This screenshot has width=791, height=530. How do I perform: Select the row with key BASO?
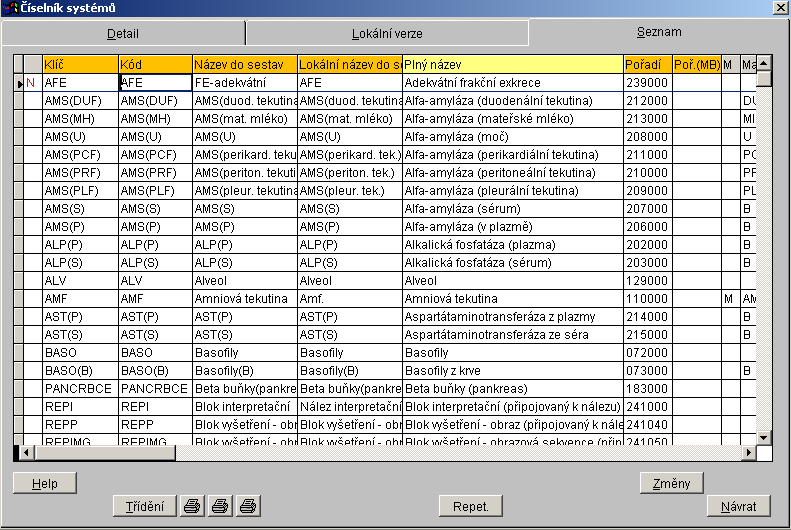pos(80,353)
